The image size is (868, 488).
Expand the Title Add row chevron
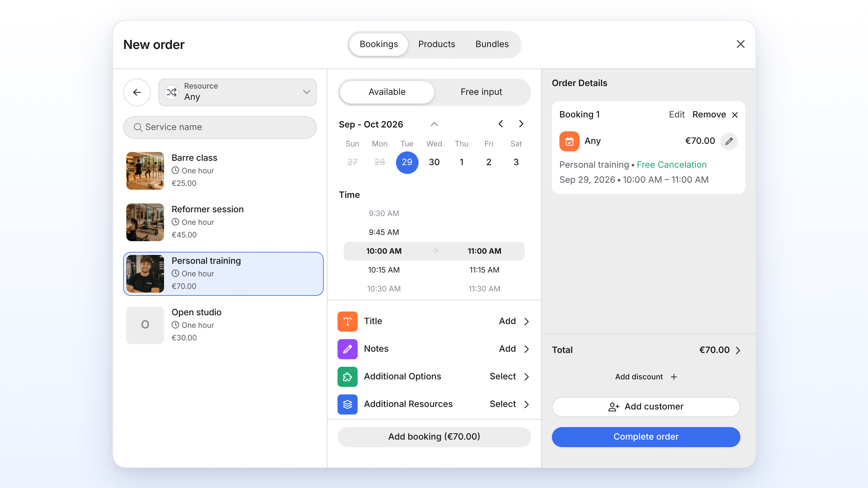[526, 321]
